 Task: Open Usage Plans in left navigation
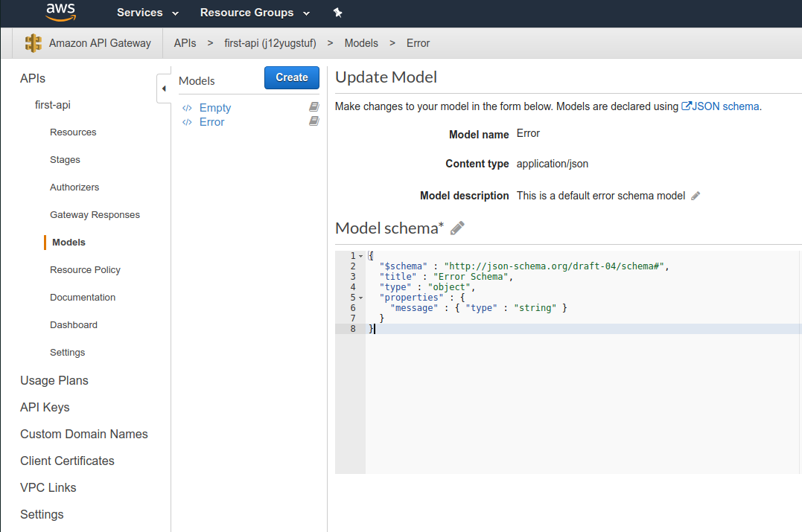coord(54,381)
